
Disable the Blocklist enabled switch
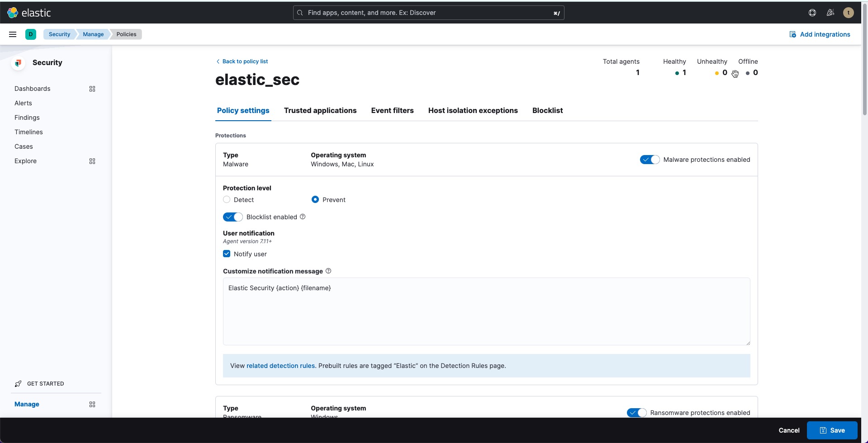232,217
